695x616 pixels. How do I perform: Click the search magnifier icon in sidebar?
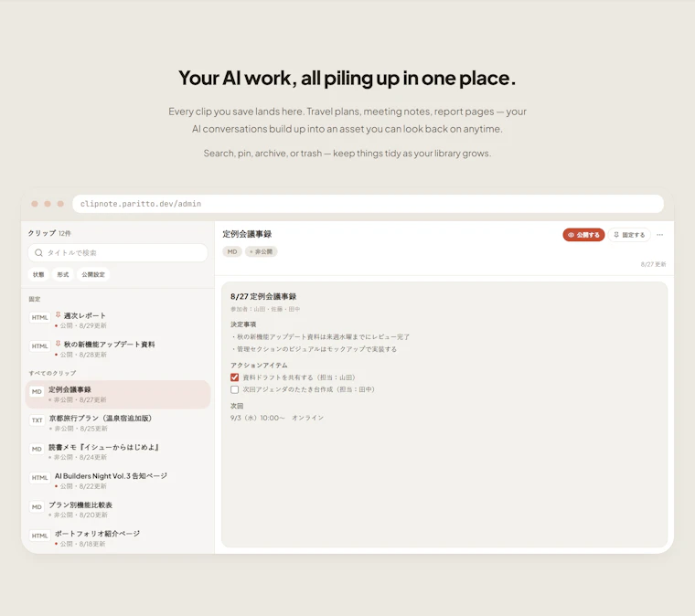pyautogui.click(x=38, y=253)
